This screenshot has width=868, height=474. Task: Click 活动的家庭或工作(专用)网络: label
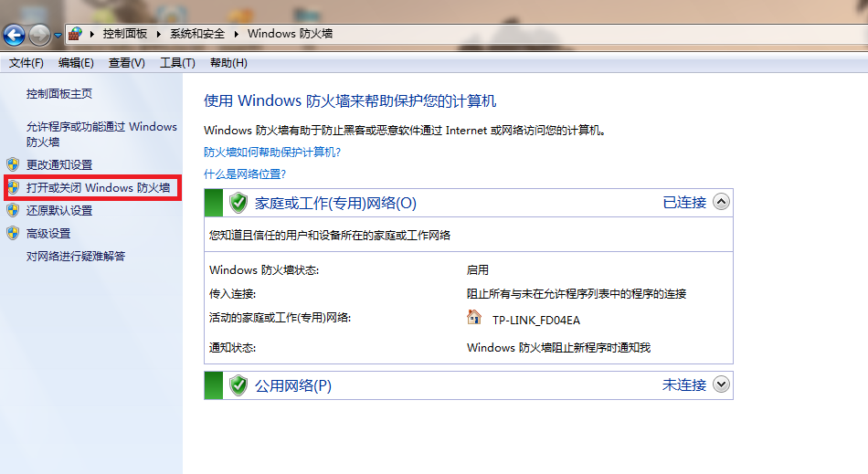pos(281,318)
